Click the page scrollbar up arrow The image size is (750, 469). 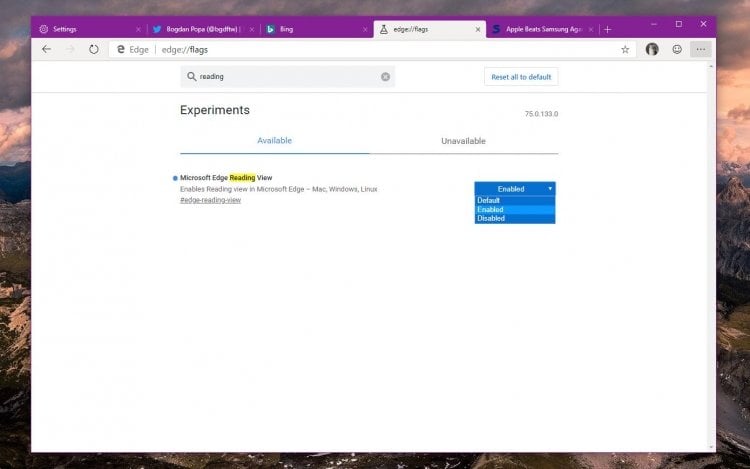point(711,66)
